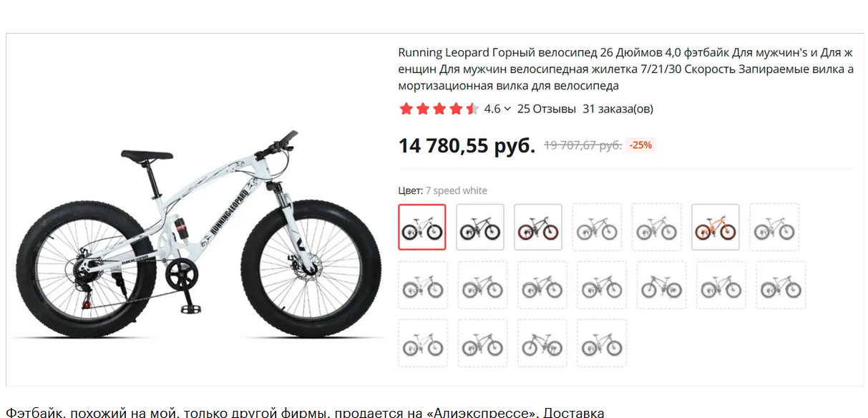Select last unavailable bike swatch in second row
Image resolution: width=868 pixels, height=418 pixels.
(x=781, y=285)
